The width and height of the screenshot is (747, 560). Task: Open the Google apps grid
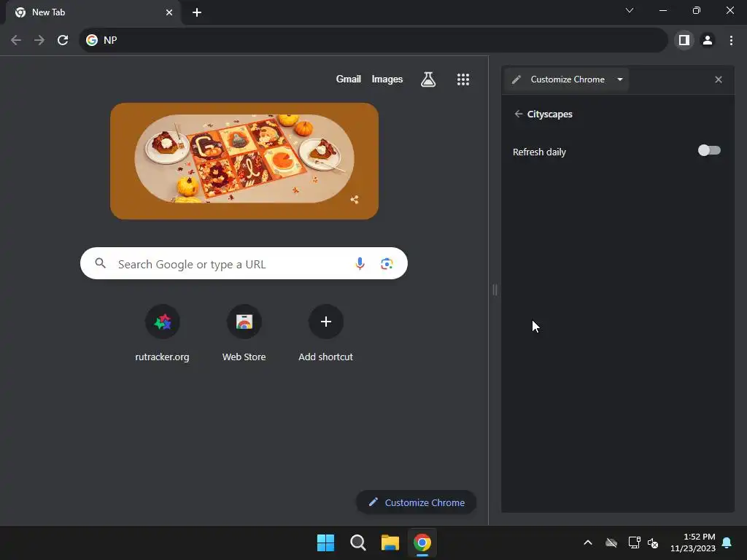tap(463, 79)
